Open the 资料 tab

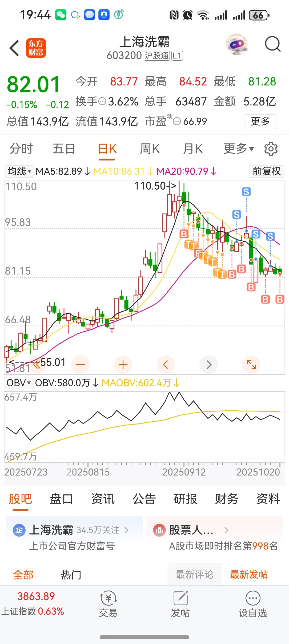tap(268, 499)
